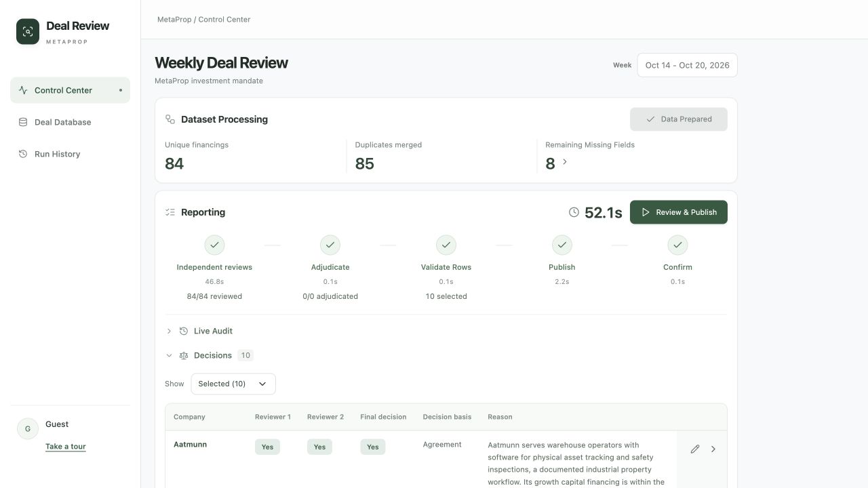The image size is (868, 488).
Task: Click the Reason column header
Action: pos(500,417)
